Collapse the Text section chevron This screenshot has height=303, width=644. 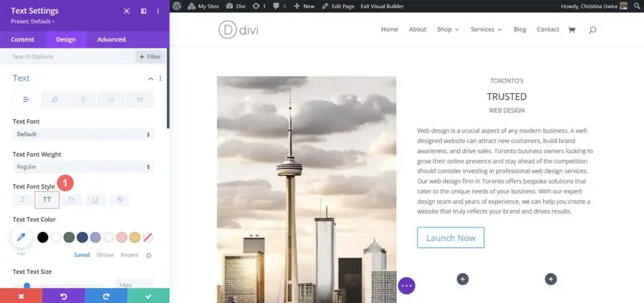coord(151,78)
